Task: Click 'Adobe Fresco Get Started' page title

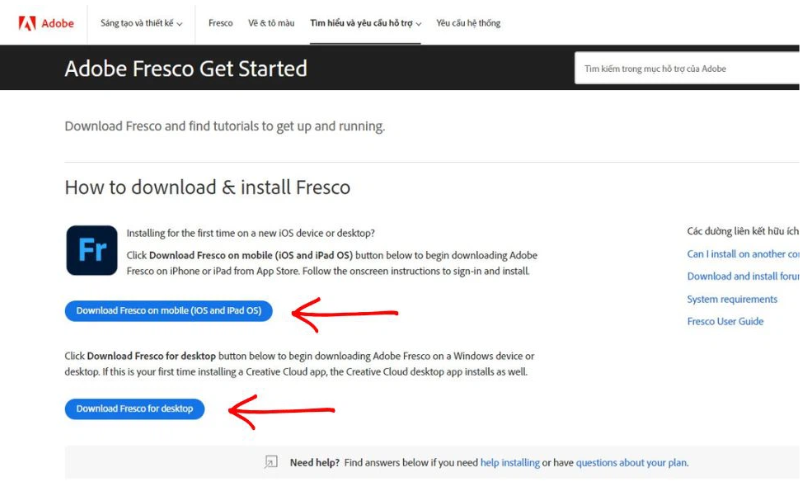Action: 186,69
